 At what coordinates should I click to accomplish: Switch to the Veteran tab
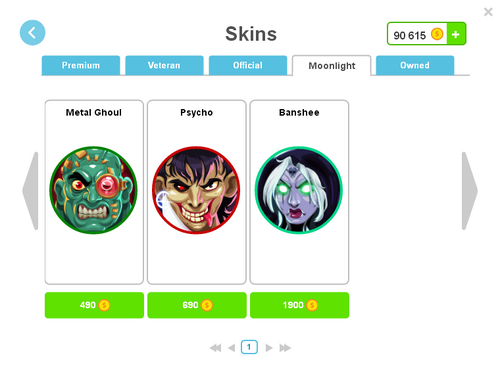click(x=164, y=65)
